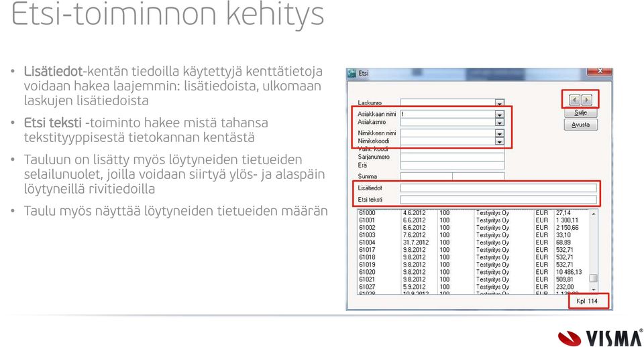
Task: Click into the Erä input field
Action: click(x=452, y=165)
